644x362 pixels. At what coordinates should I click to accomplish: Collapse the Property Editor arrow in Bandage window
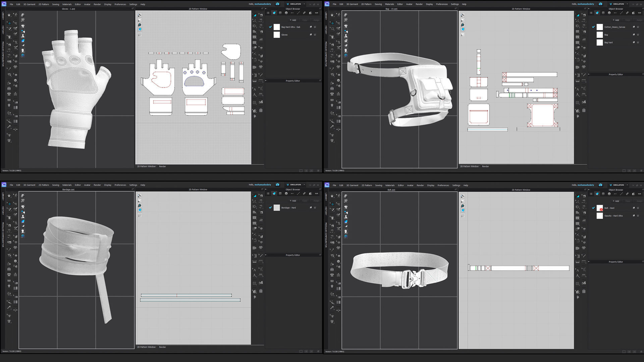coord(266,255)
